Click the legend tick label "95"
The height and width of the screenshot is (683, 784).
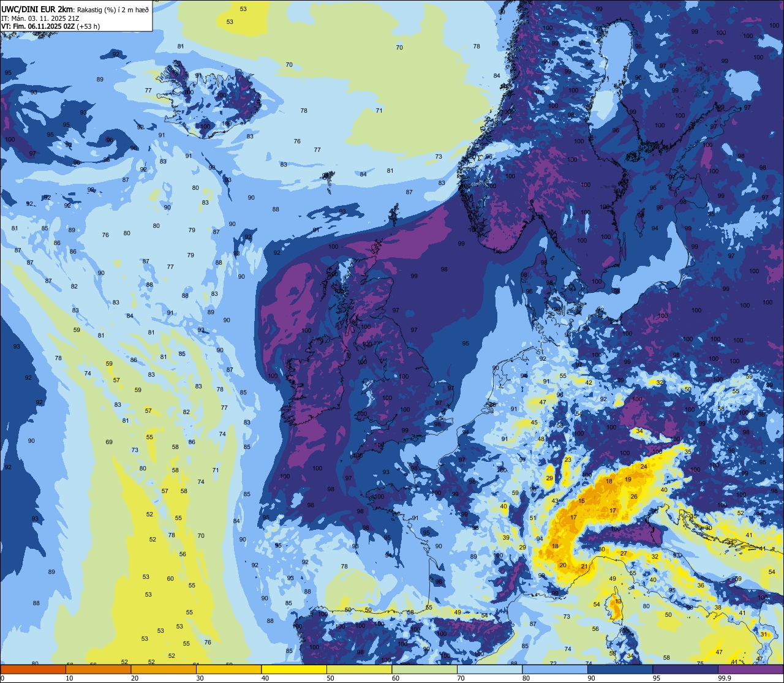coord(657,678)
